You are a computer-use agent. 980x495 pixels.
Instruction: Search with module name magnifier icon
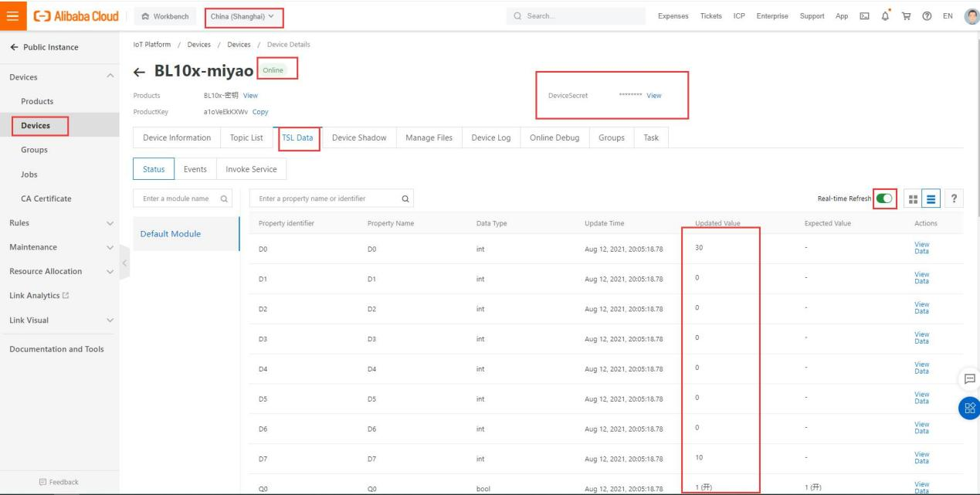coord(223,198)
